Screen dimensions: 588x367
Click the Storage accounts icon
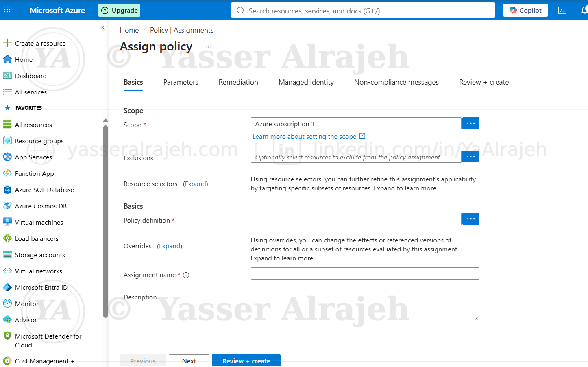point(7,255)
